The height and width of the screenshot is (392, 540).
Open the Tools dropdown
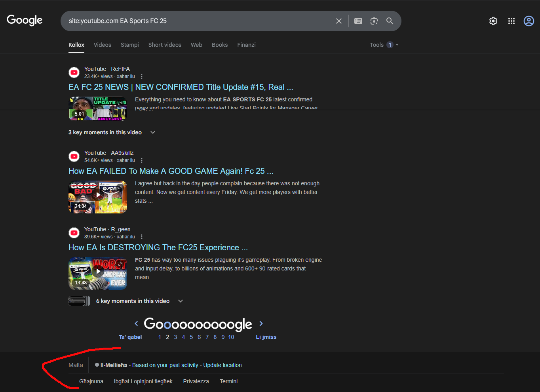pos(384,45)
